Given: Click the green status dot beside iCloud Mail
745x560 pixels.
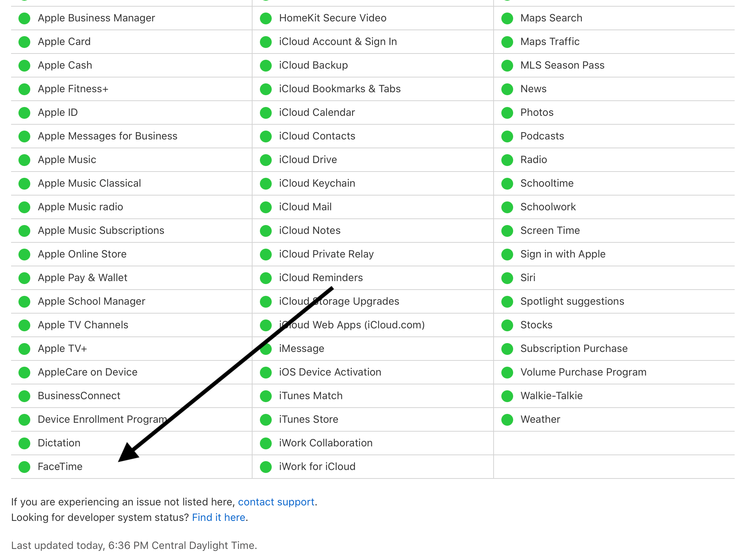Looking at the screenshot, I should pos(266,207).
